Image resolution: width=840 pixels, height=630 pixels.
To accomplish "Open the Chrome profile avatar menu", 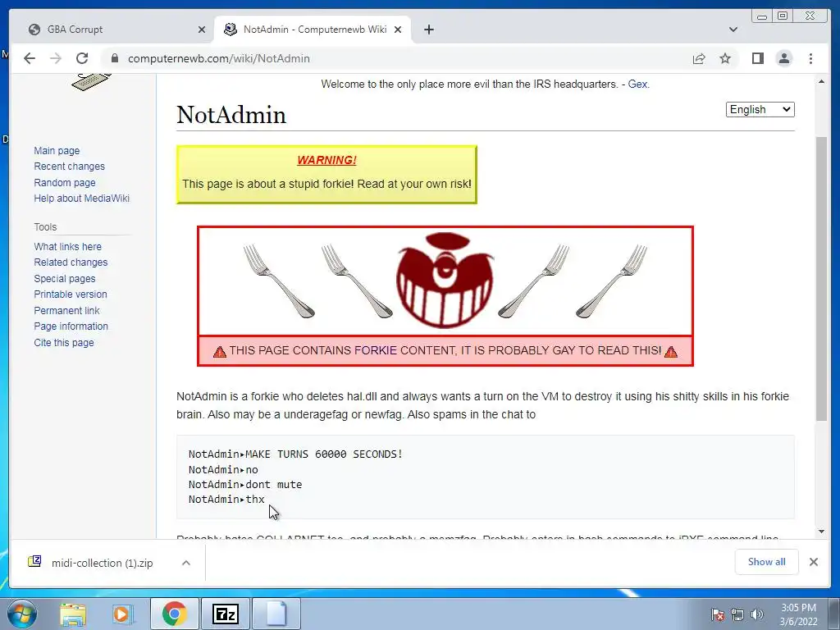I will point(783,58).
